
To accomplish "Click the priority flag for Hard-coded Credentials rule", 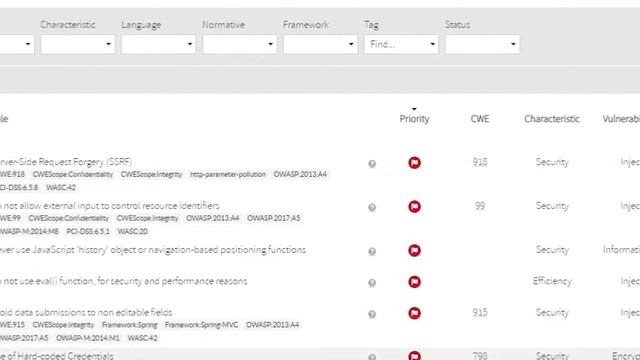I will [414, 356].
